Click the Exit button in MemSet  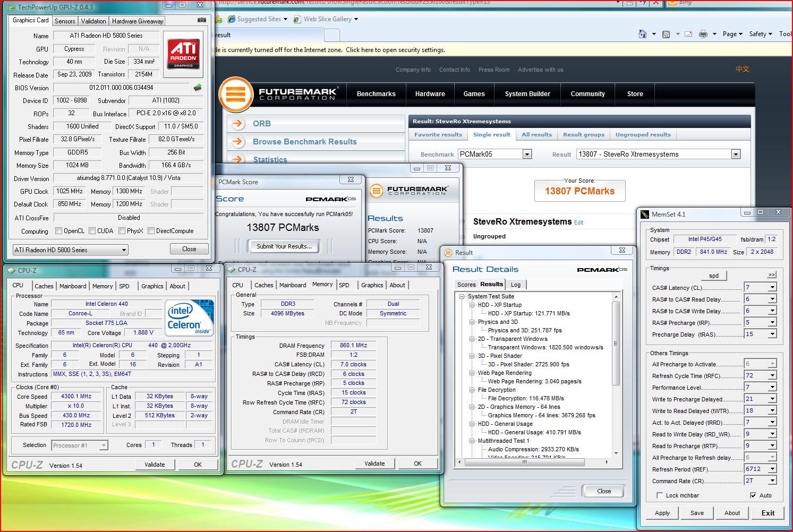click(x=768, y=513)
